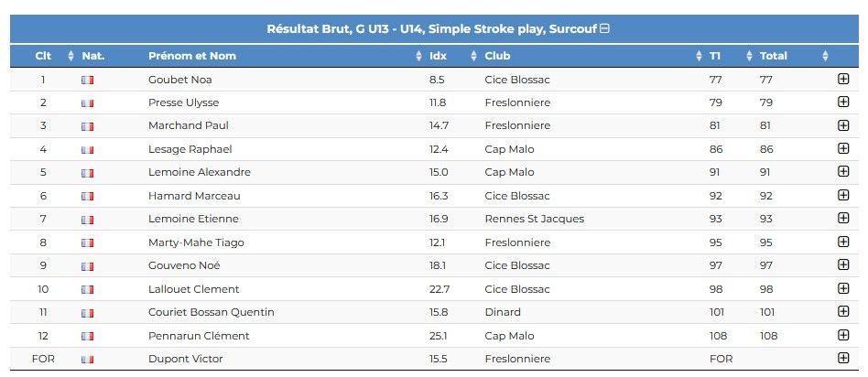Expand Lallouet Clement result details
Image resolution: width=868 pixels, height=377 pixels.
point(843,288)
